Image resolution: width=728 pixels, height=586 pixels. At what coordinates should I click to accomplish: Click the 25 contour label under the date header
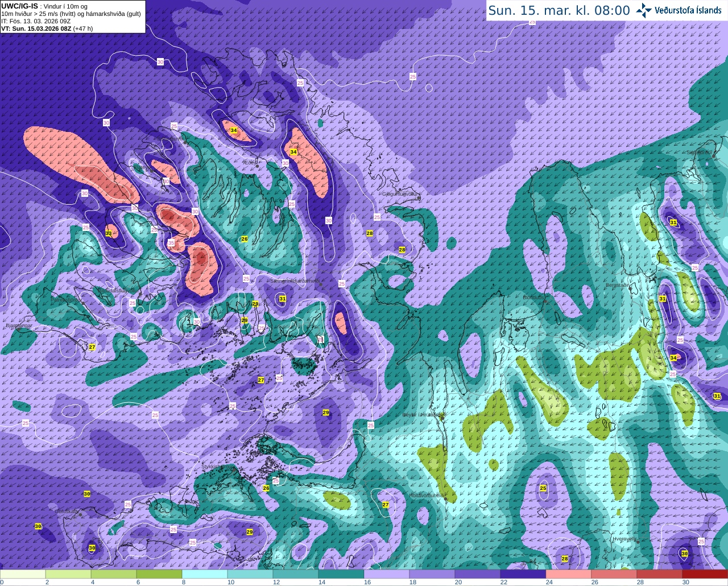tap(532, 22)
